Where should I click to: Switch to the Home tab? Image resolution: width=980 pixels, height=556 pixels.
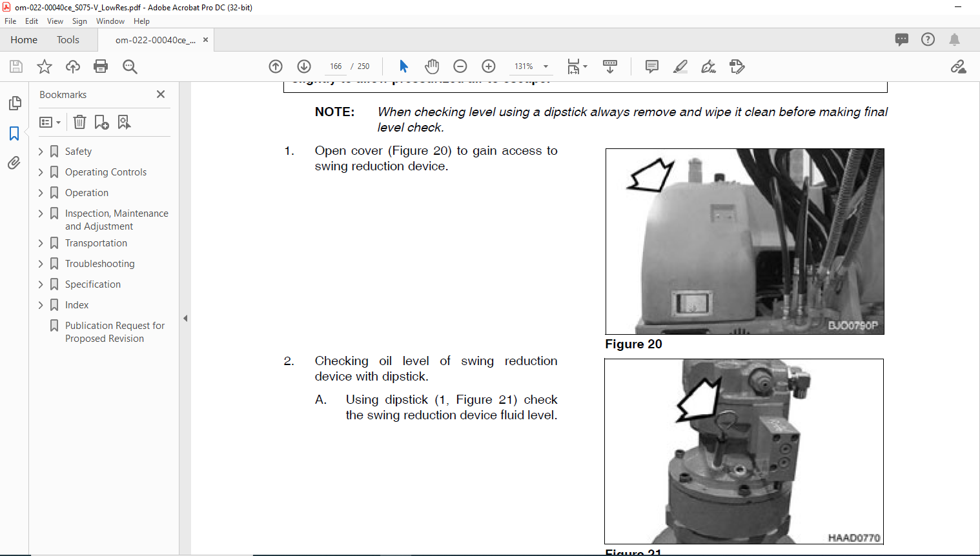point(24,40)
